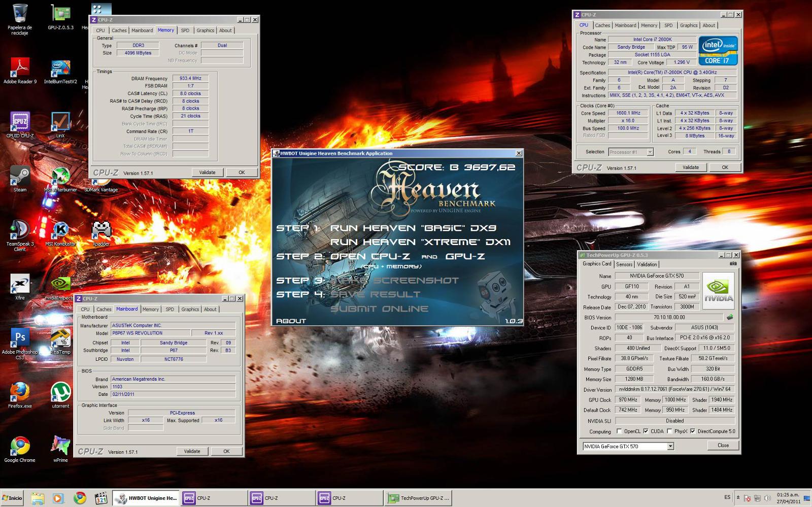Click Save Result in HWBOT window
This screenshot has width=812, height=507.
(x=375, y=294)
